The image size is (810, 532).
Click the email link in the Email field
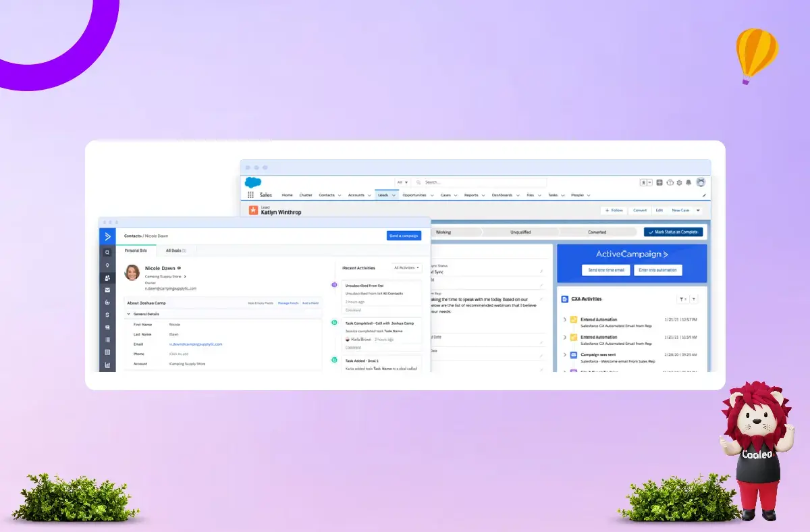196,344
